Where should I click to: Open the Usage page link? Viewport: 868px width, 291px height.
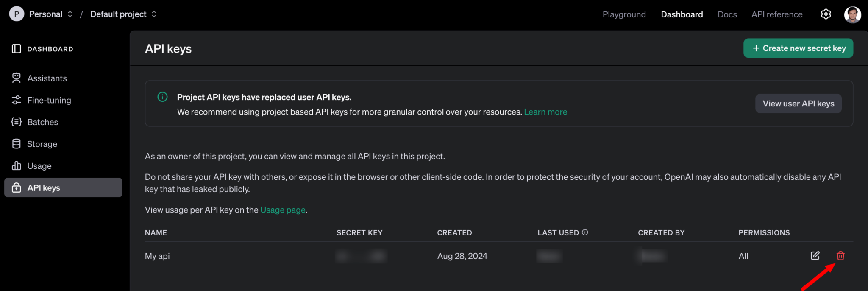283,210
